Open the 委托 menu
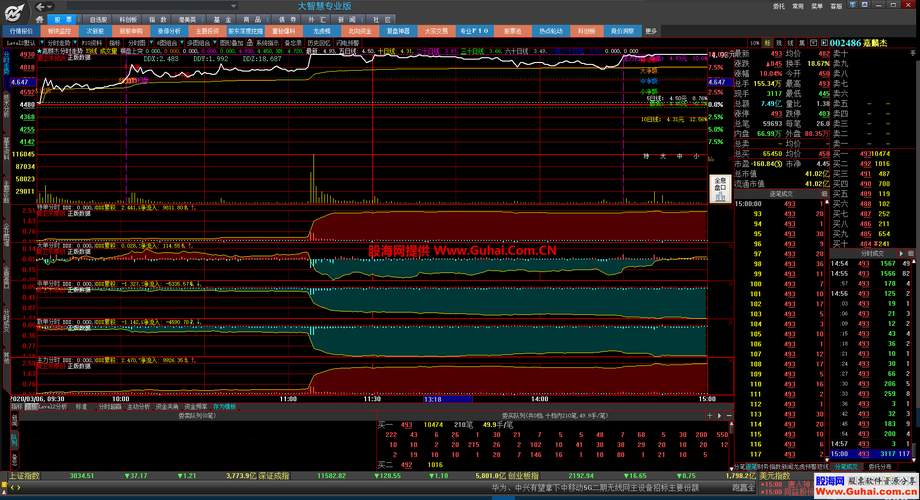920x500 pixels. 779,6
